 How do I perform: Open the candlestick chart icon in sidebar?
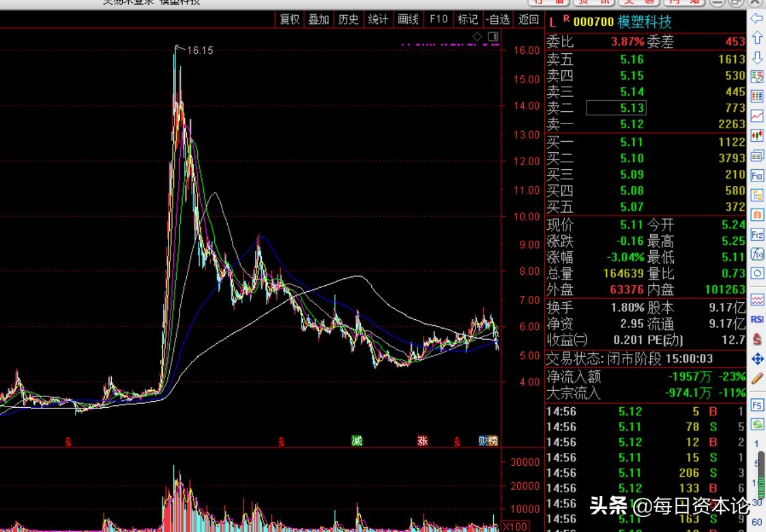[756, 136]
